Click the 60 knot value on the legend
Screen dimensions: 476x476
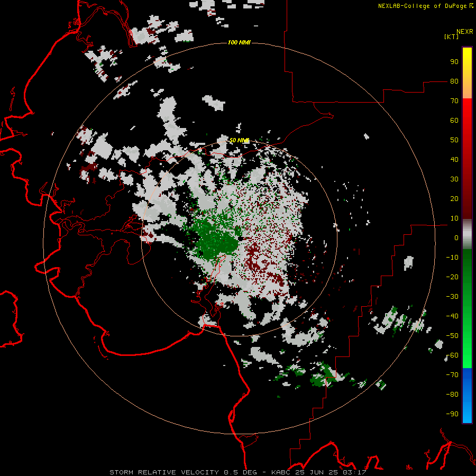click(454, 121)
